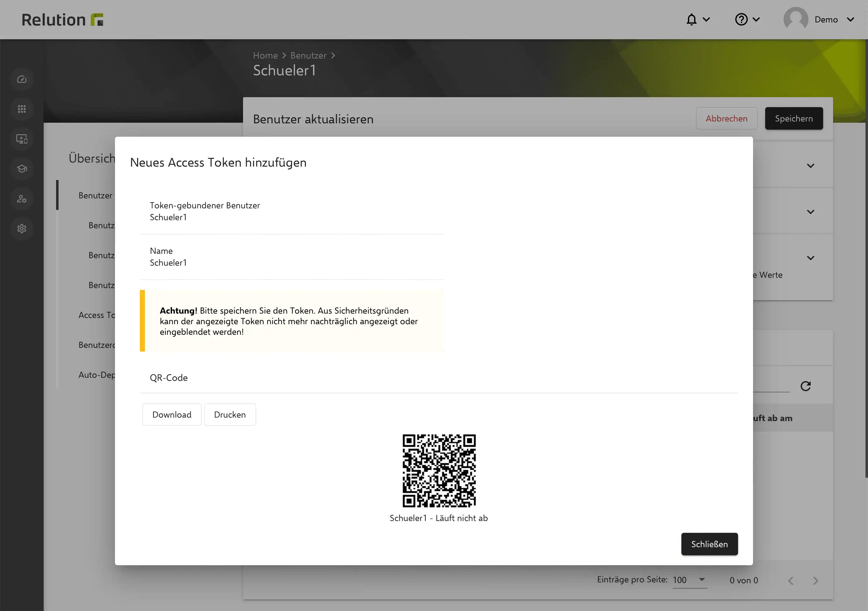Click the Abbrechen button
The height and width of the screenshot is (611, 868).
(x=727, y=119)
